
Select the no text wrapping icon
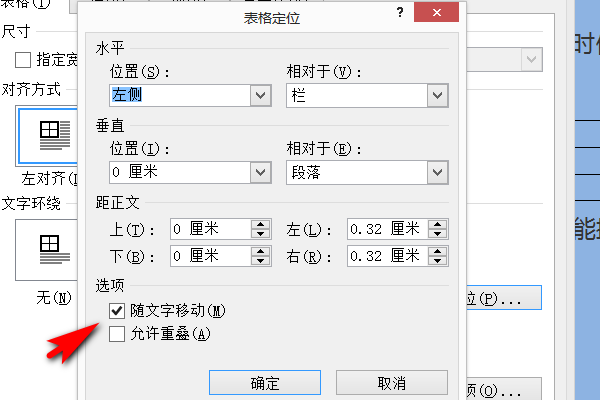[48, 249]
